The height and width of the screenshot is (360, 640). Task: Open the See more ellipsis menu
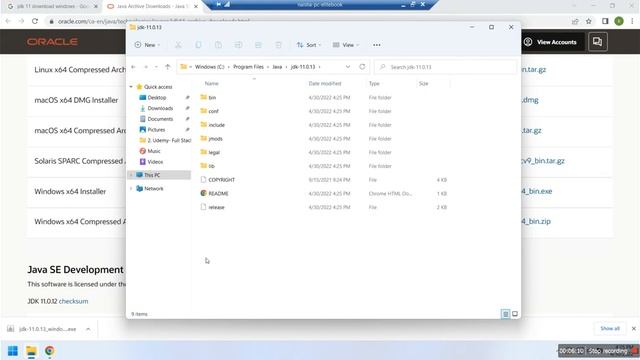(377, 45)
